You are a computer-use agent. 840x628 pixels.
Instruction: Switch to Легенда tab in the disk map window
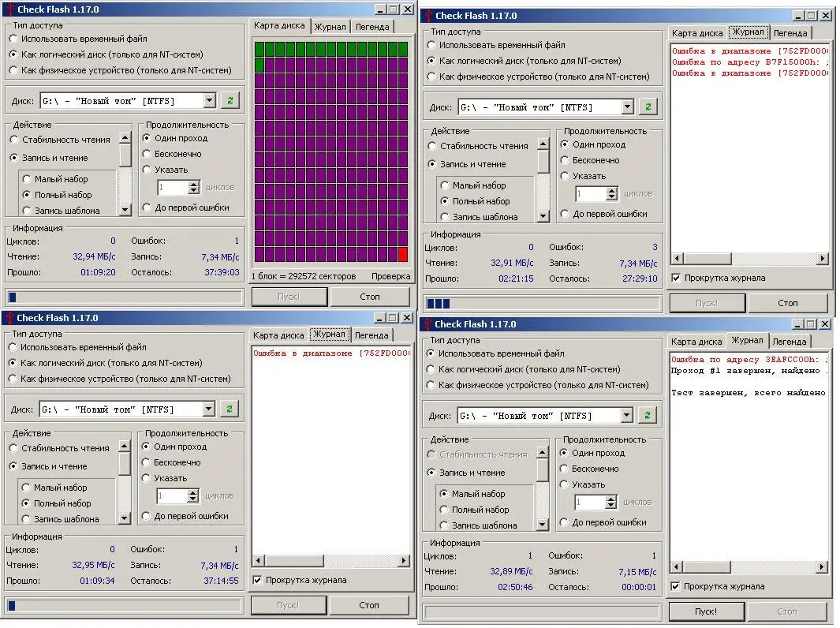point(372,27)
